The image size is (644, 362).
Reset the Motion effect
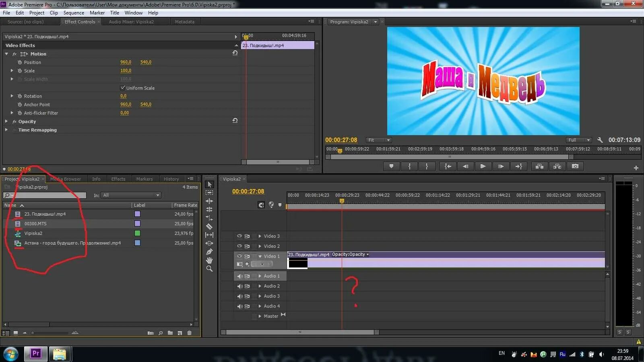[235, 53]
